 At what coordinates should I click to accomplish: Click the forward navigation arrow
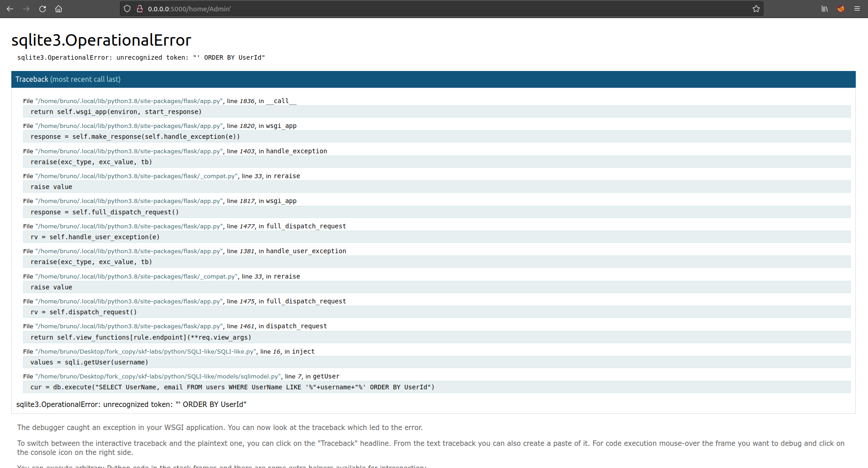(26, 9)
